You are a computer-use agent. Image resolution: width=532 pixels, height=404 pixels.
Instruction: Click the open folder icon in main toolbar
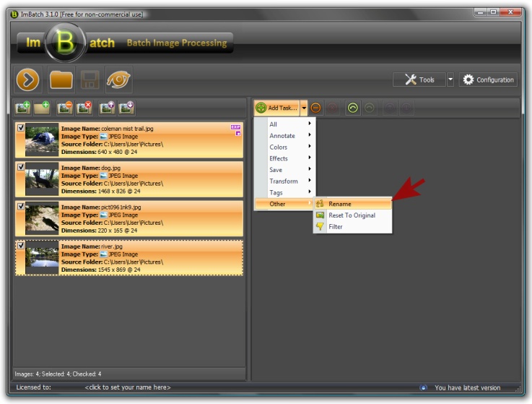coord(59,79)
